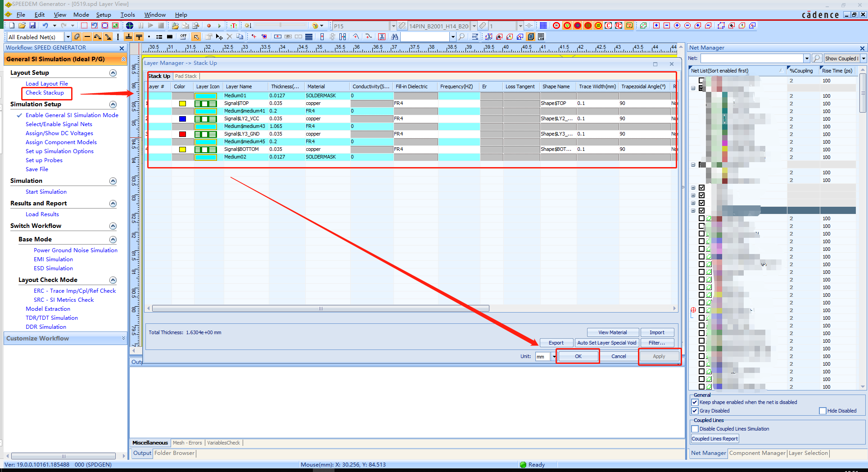Save the workspace using the floppy disk icon
The image size is (868, 472).
(x=32, y=26)
